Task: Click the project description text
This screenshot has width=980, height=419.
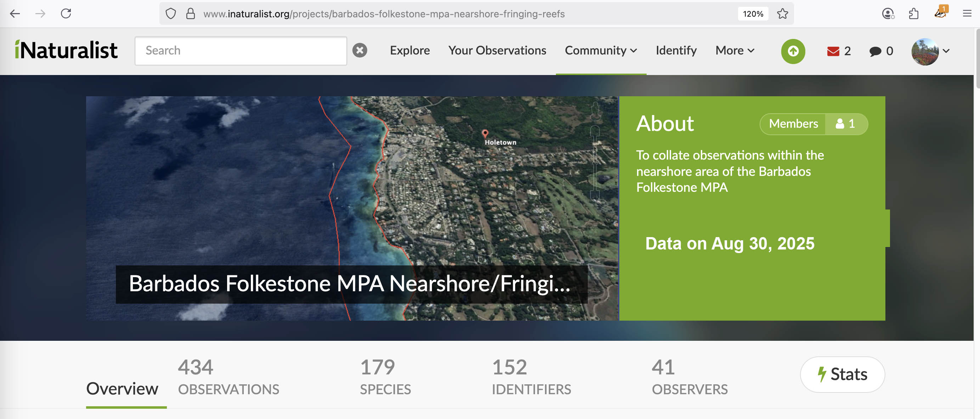Action: pos(730,171)
